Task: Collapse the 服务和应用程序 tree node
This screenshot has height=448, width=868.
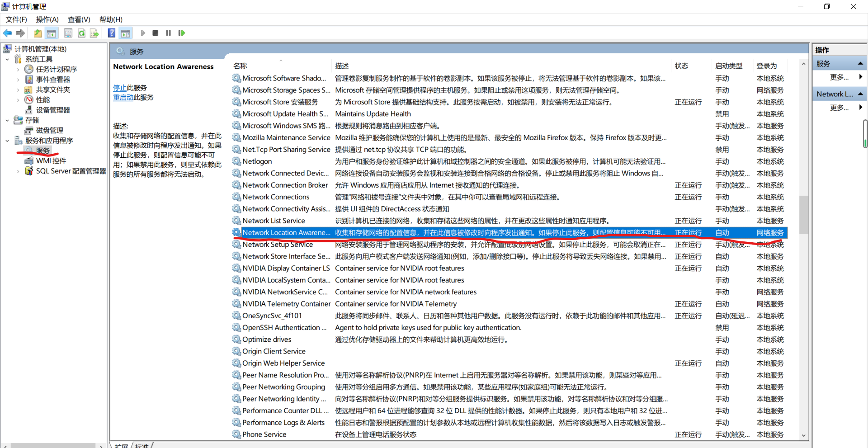Action: tap(7, 141)
